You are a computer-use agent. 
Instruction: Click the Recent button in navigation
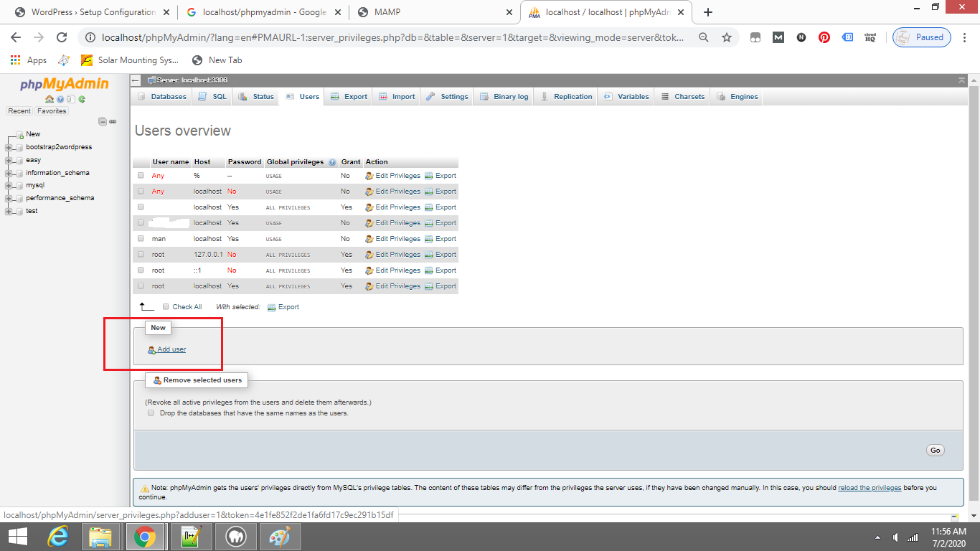19,111
